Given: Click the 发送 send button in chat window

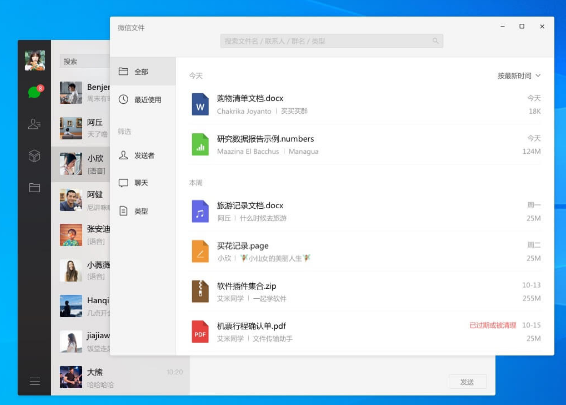Looking at the screenshot, I should pyautogui.click(x=467, y=382).
